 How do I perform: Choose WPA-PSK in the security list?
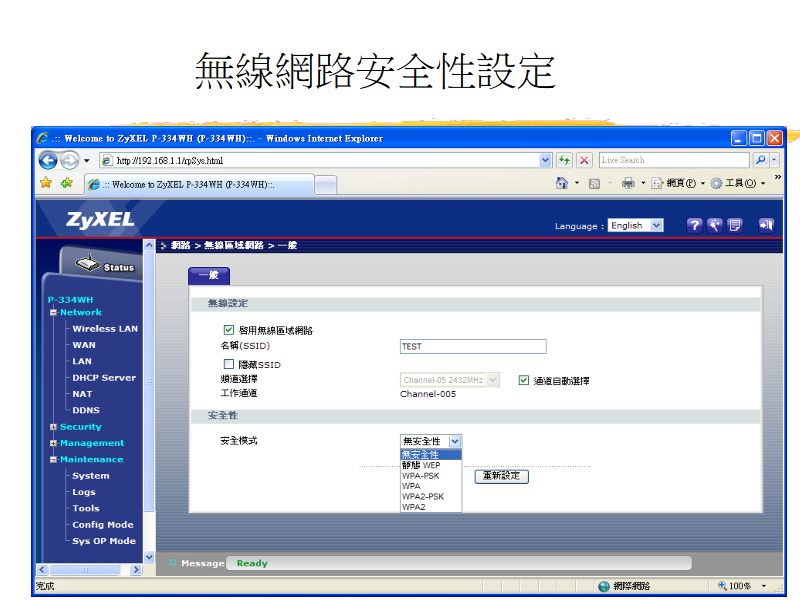[x=431, y=476]
